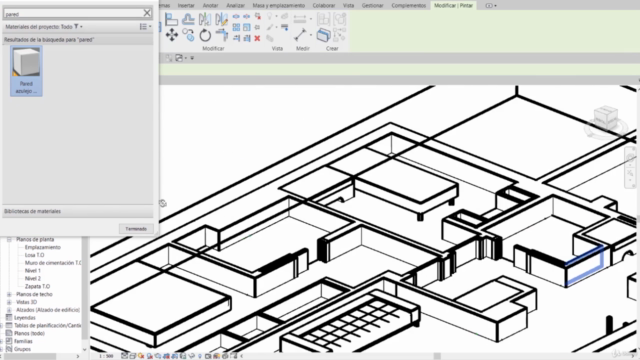Select the Array tool icon
The image size is (640, 360).
pos(236,27)
